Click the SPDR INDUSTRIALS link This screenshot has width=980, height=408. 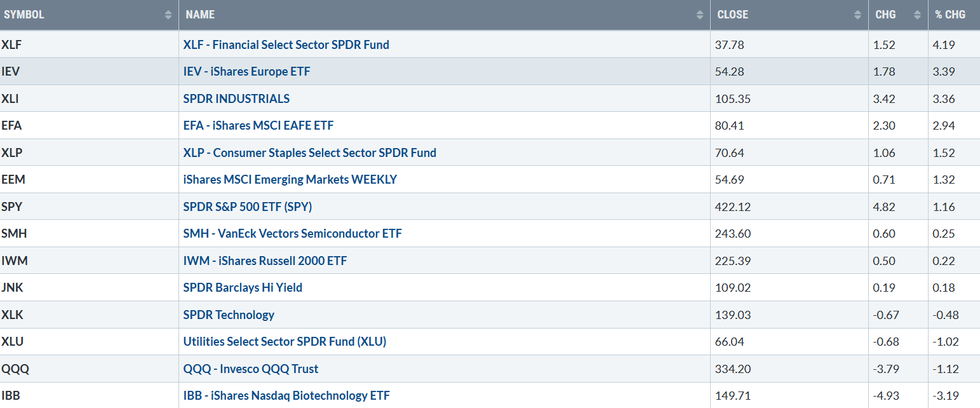tap(236, 99)
